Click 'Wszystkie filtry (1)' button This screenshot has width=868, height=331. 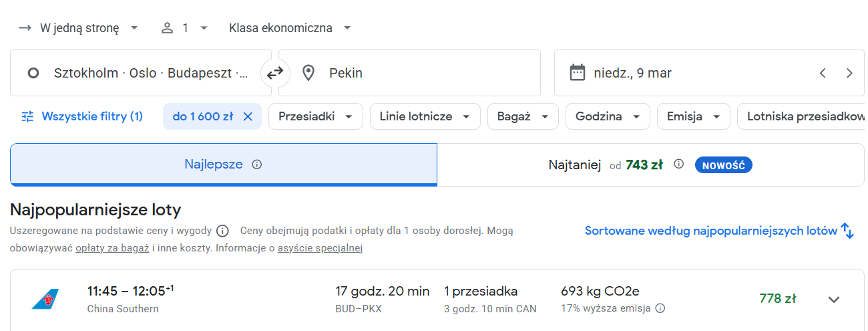point(82,116)
